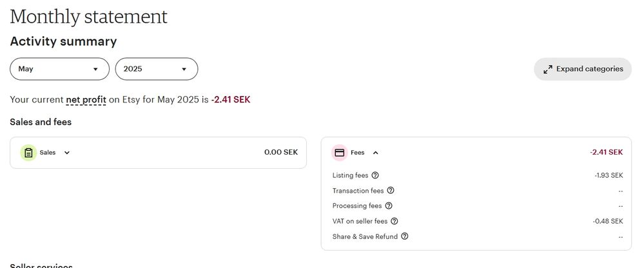Click the Expand categories button
Image resolution: width=644 pixels, height=268 pixels.
(x=583, y=69)
